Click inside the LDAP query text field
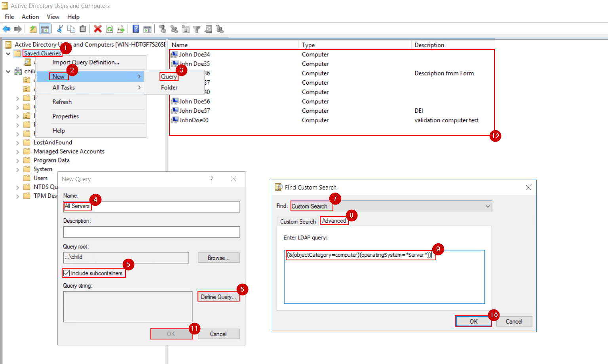The height and width of the screenshot is (364, 608). (x=384, y=277)
